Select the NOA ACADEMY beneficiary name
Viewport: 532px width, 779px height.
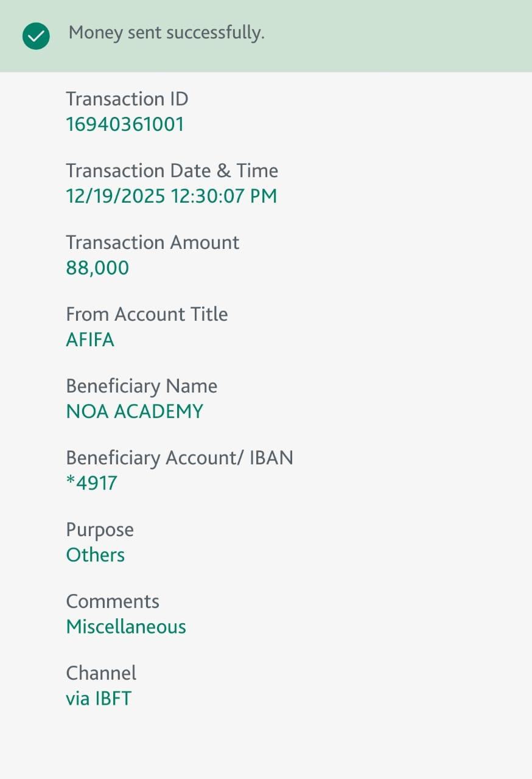point(135,411)
